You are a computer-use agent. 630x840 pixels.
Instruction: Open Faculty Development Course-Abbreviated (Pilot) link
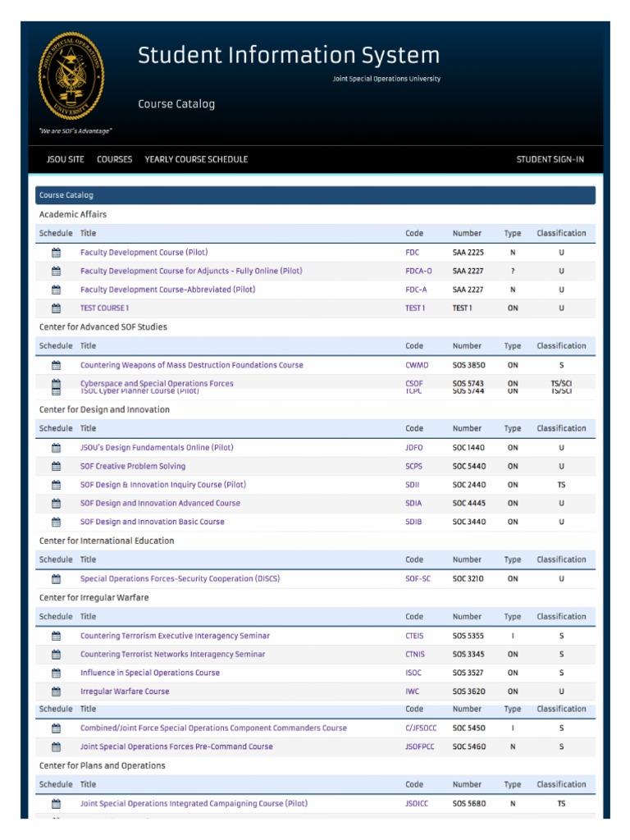[167, 290]
